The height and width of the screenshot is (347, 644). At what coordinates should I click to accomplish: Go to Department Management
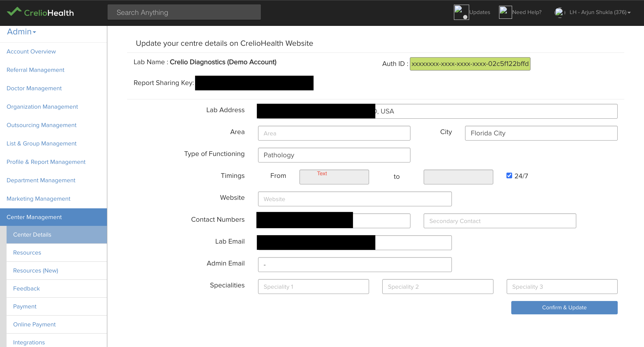click(41, 180)
